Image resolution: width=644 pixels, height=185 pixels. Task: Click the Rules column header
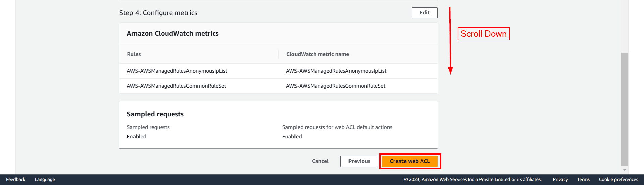134,54
